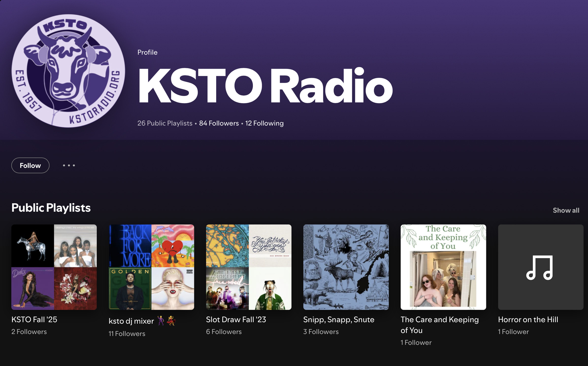
Task: Open the three-dot more options menu
Action: tap(69, 165)
